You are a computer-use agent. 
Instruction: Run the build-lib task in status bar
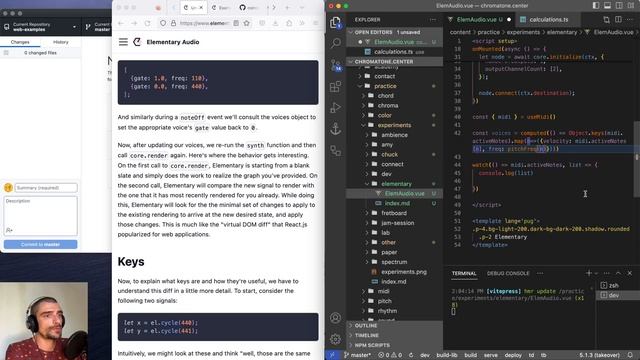(447, 355)
